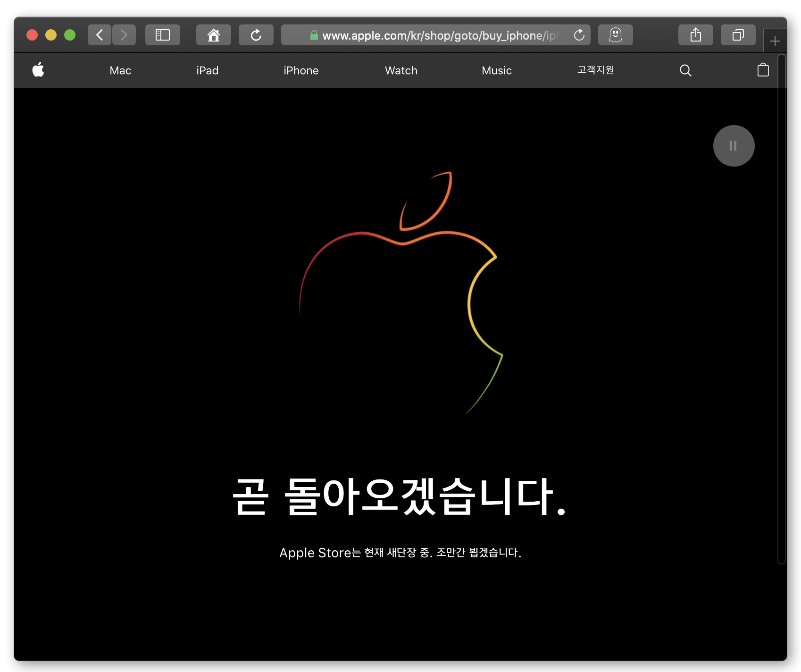Open the shopping bag icon

pyautogui.click(x=763, y=70)
